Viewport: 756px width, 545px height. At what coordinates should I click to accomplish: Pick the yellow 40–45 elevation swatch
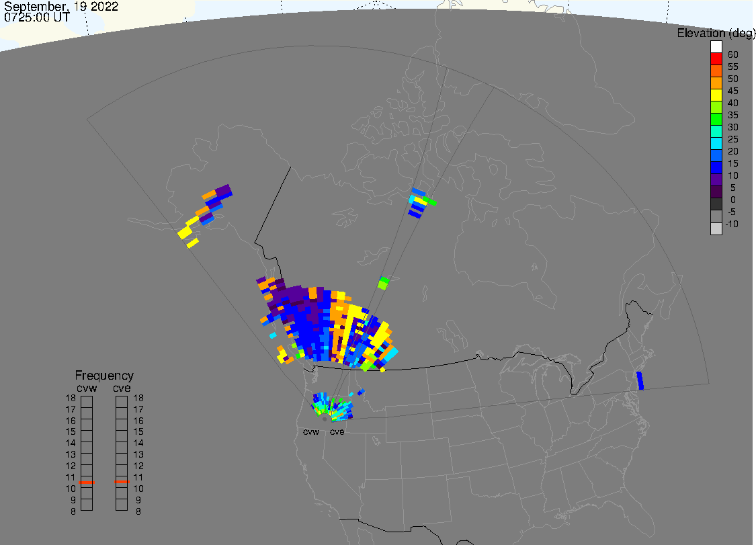pyautogui.click(x=716, y=95)
